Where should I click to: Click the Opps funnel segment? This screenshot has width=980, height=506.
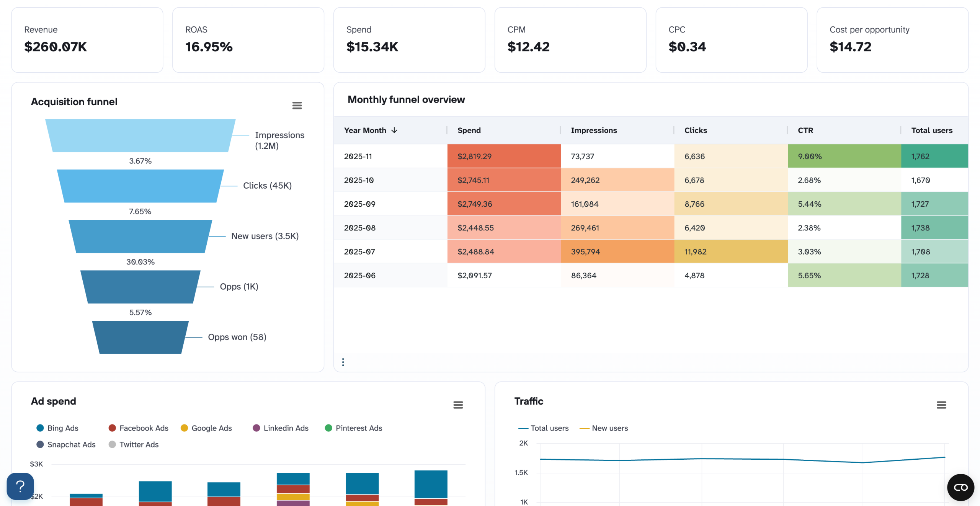point(140,287)
